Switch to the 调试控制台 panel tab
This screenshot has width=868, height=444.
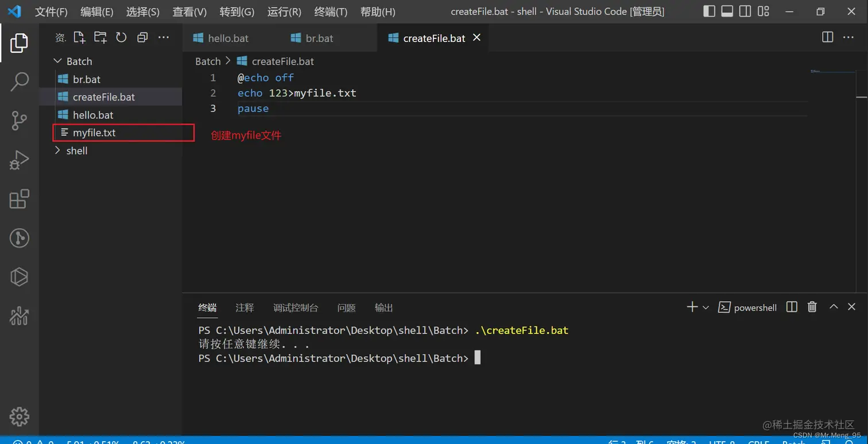[x=296, y=307]
